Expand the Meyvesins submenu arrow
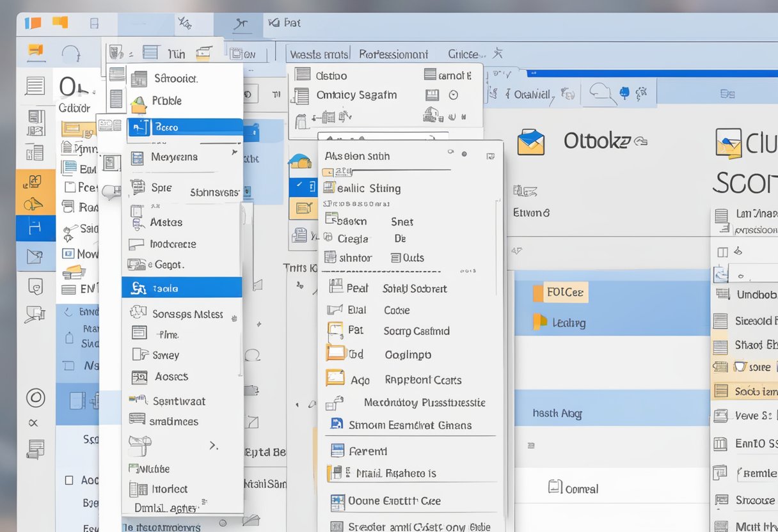 coord(234,153)
